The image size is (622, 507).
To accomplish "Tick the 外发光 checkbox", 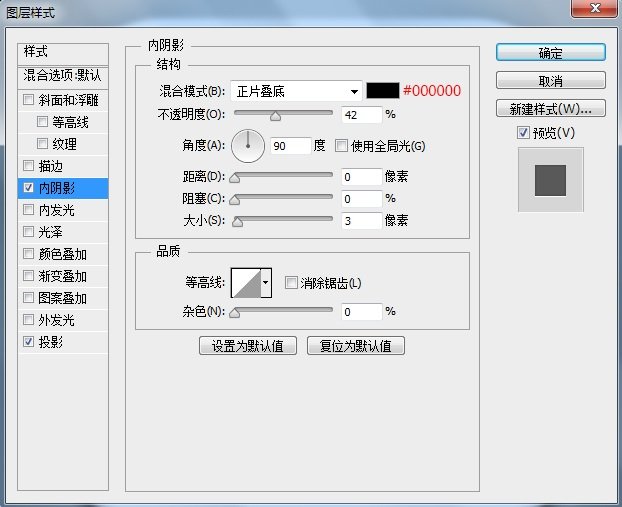I will pyautogui.click(x=29, y=319).
